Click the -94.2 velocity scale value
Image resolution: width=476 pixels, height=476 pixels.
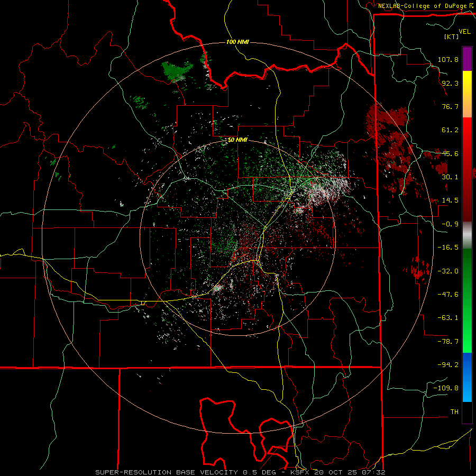tap(448, 365)
